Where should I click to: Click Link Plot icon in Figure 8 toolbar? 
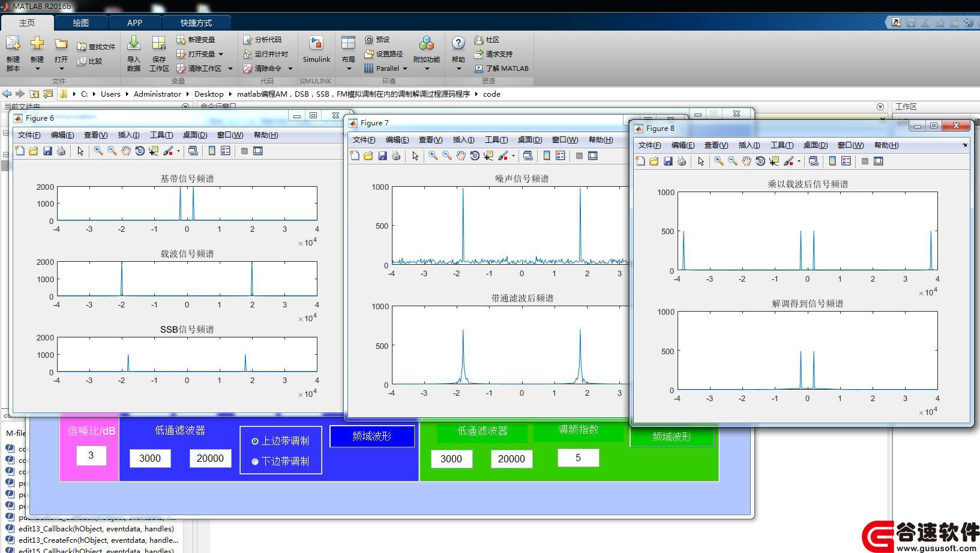point(814,161)
